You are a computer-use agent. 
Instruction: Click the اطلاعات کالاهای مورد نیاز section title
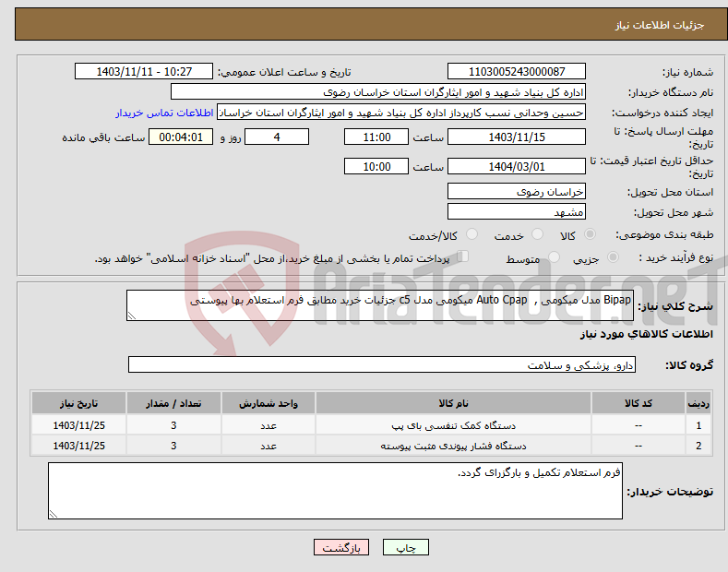point(646,334)
